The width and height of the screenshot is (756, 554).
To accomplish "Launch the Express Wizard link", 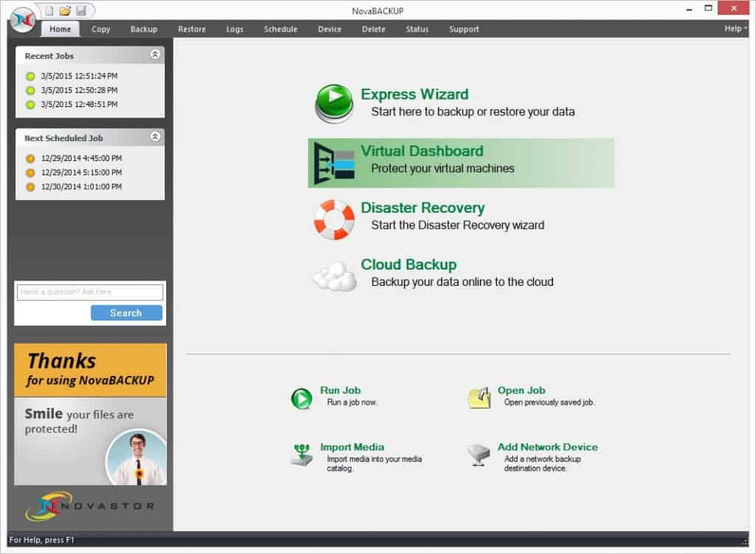I will pyautogui.click(x=415, y=94).
